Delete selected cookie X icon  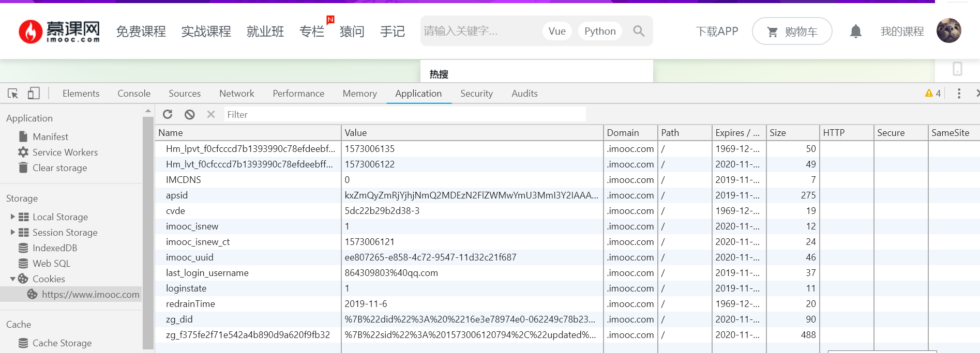click(x=211, y=114)
